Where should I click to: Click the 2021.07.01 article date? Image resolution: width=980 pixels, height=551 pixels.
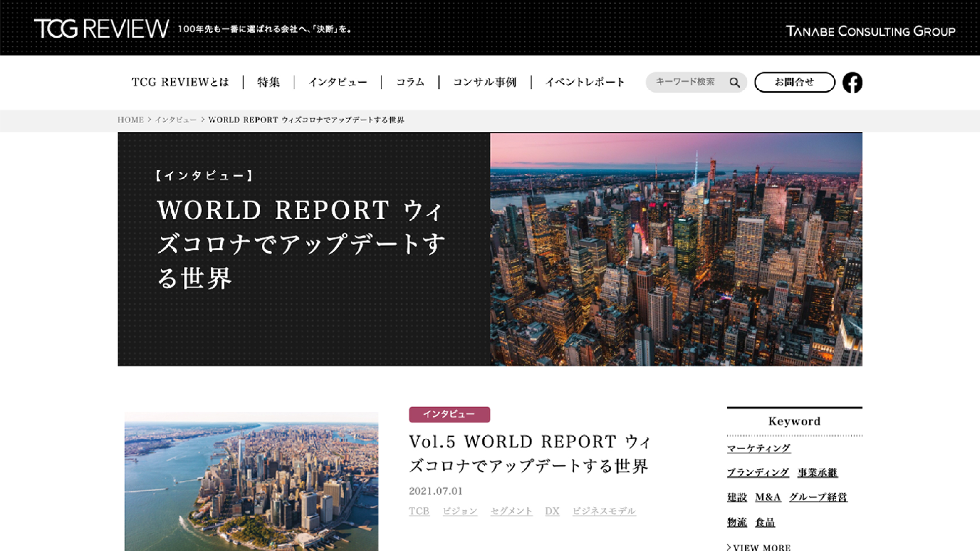tap(436, 491)
